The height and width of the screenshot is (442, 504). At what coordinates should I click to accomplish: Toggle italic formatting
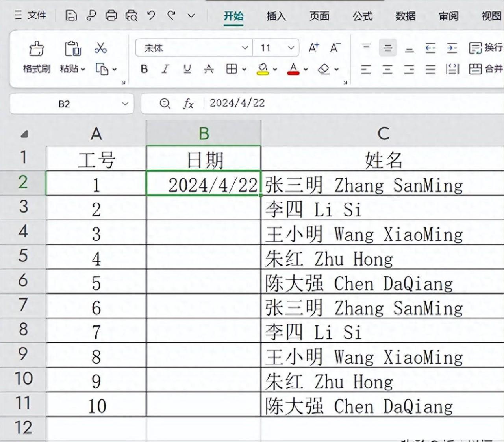165,69
